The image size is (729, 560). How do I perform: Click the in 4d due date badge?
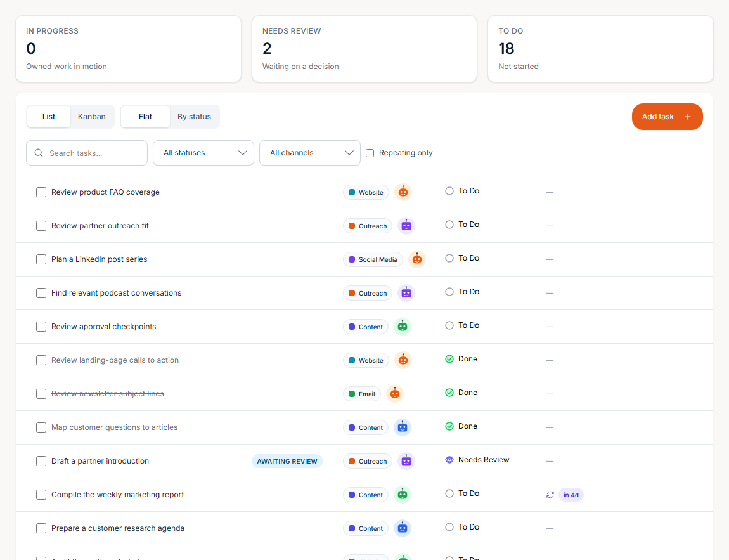coord(571,495)
